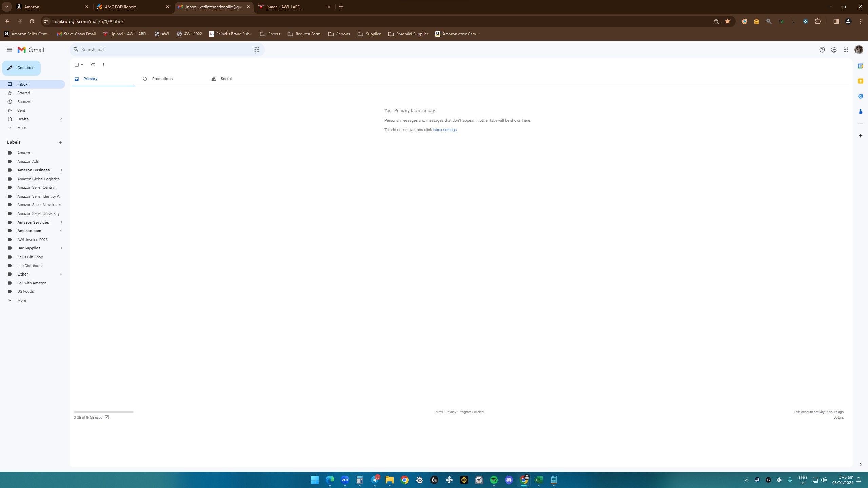Screen dimensions: 868x488
Task: Click the Chrome address bar URL
Action: pyautogui.click(x=88, y=21)
